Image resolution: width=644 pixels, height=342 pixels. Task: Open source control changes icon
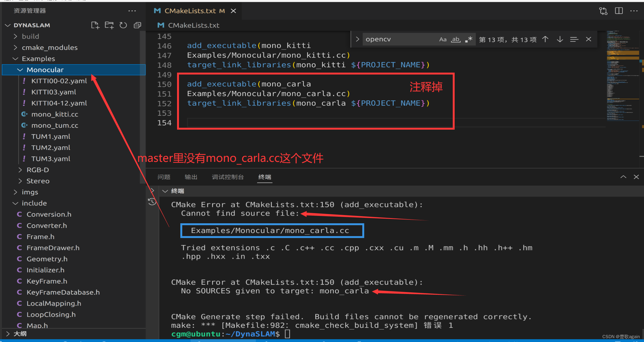pyautogui.click(x=603, y=11)
